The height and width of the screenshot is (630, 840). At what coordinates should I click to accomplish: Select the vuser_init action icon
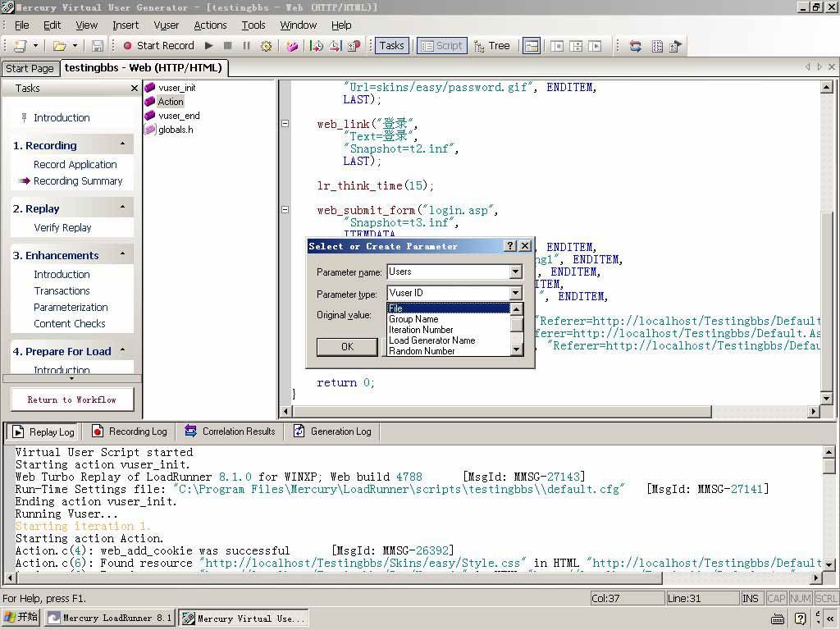point(150,88)
